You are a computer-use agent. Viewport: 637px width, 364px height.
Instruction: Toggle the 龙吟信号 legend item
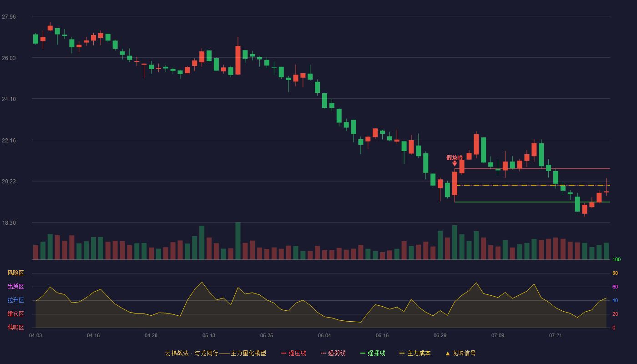(x=460, y=353)
